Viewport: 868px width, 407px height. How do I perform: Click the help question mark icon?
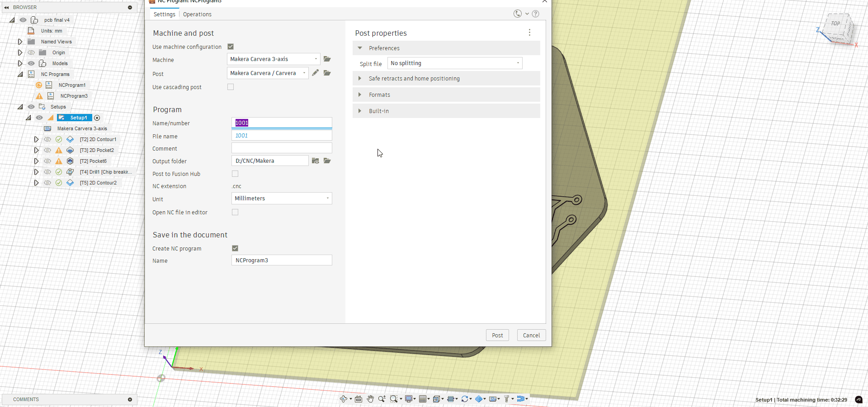tap(535, 14)
